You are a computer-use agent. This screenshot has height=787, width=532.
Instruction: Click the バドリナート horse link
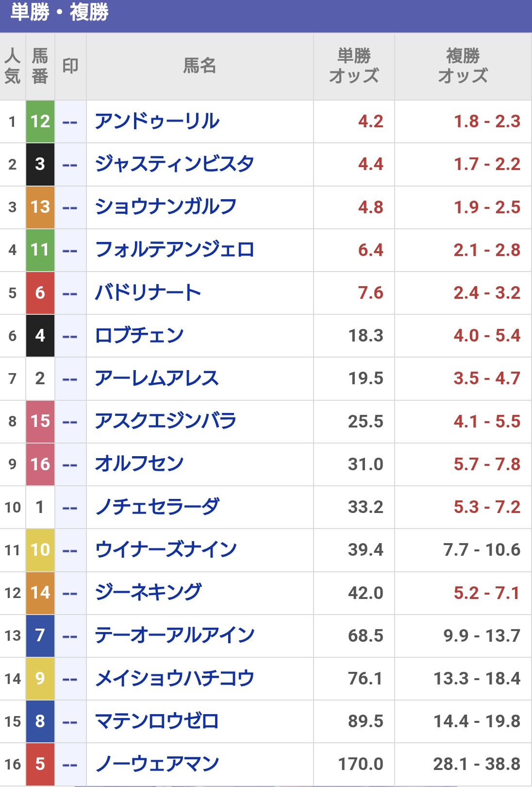[148, 292]
